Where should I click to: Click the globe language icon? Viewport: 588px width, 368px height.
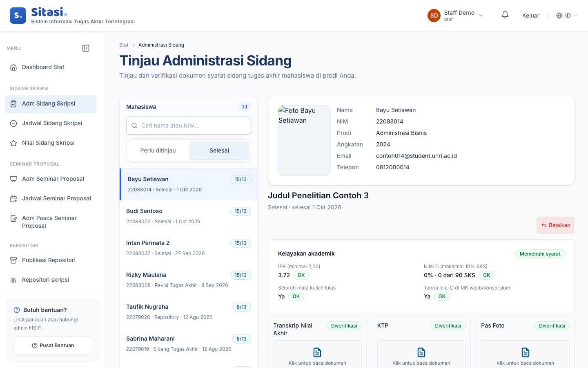pos(559,16)
